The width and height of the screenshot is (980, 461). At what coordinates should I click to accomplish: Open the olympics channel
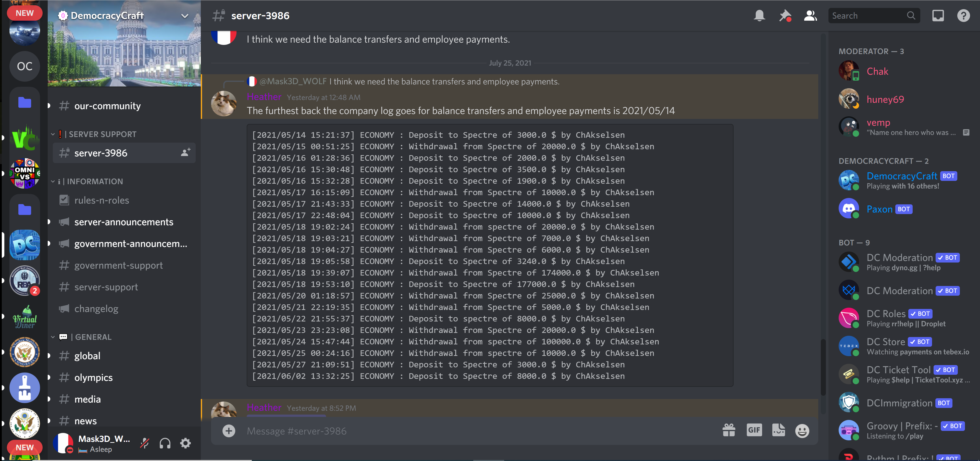[124, 377]
